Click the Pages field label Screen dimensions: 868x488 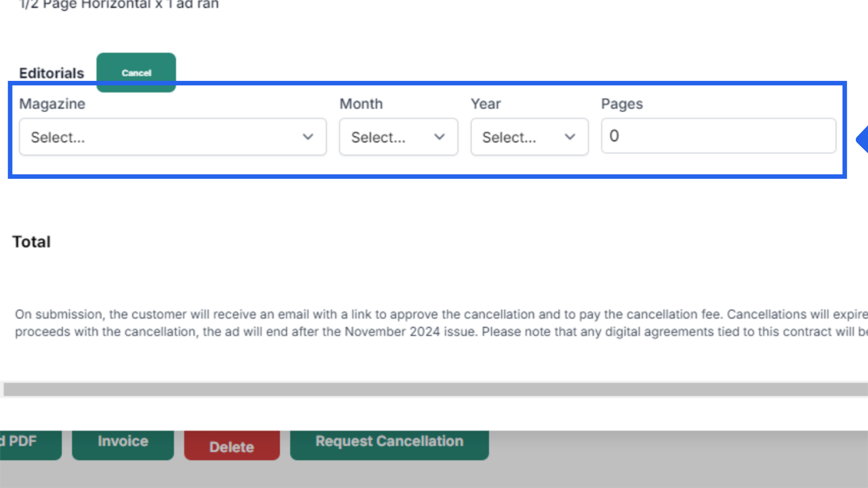622,104
